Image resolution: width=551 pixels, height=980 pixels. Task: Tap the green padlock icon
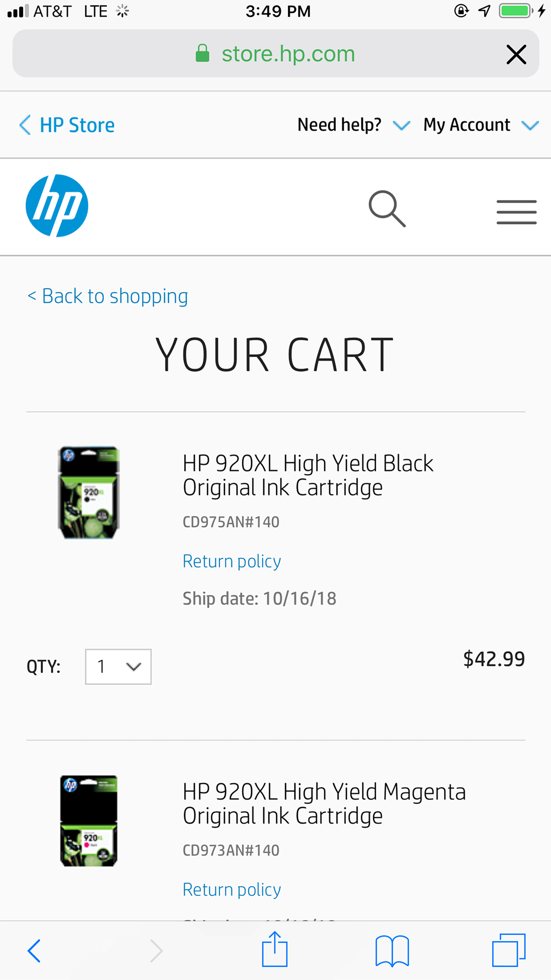(202, 53)
